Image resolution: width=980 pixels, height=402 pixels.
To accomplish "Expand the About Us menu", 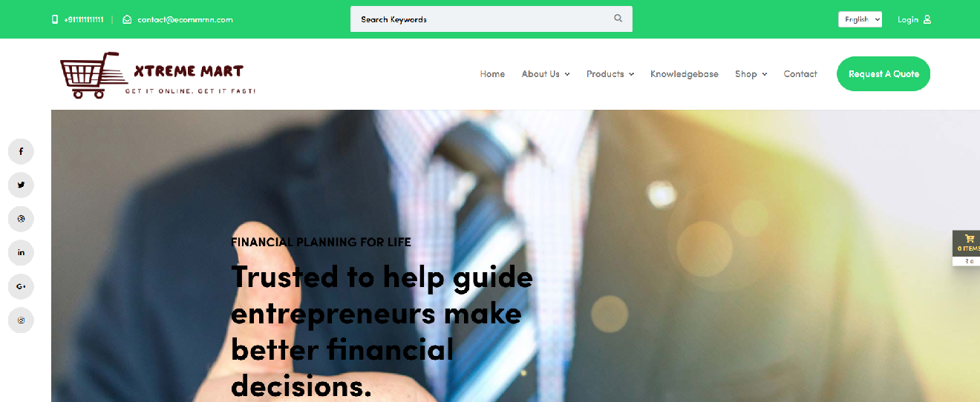I will point(546,74).
